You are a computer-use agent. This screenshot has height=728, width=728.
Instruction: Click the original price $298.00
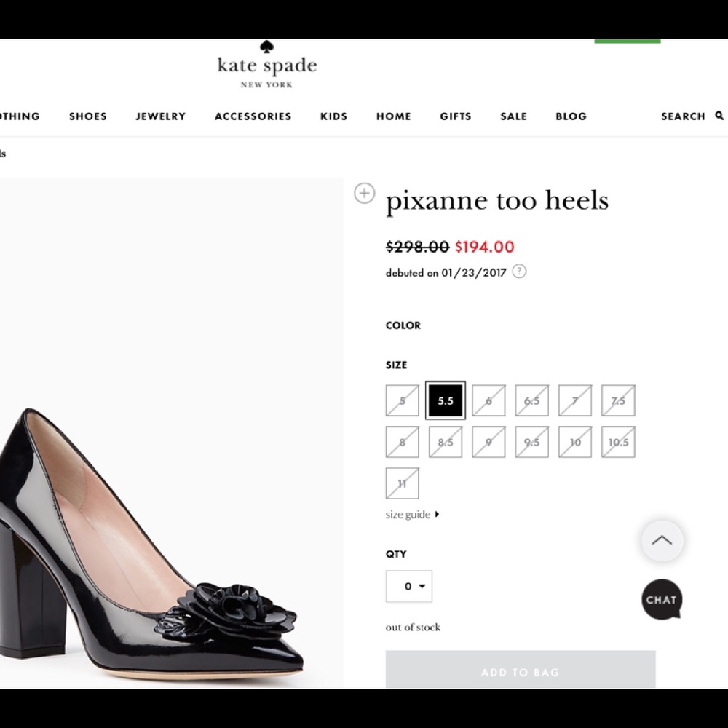(x=417, y=247)
